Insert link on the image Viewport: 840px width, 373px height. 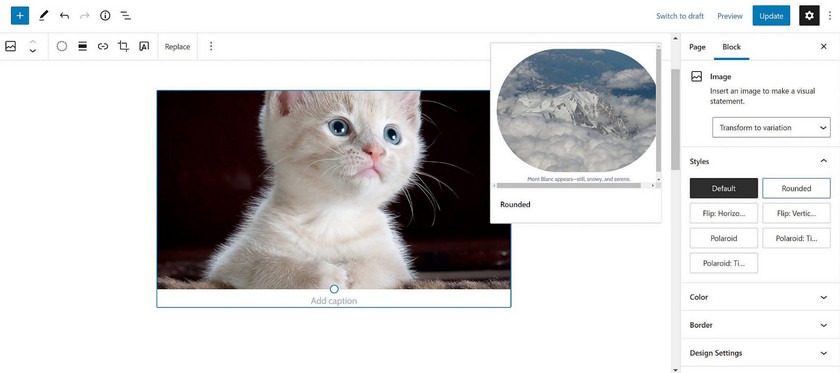(x=103, y=47)
